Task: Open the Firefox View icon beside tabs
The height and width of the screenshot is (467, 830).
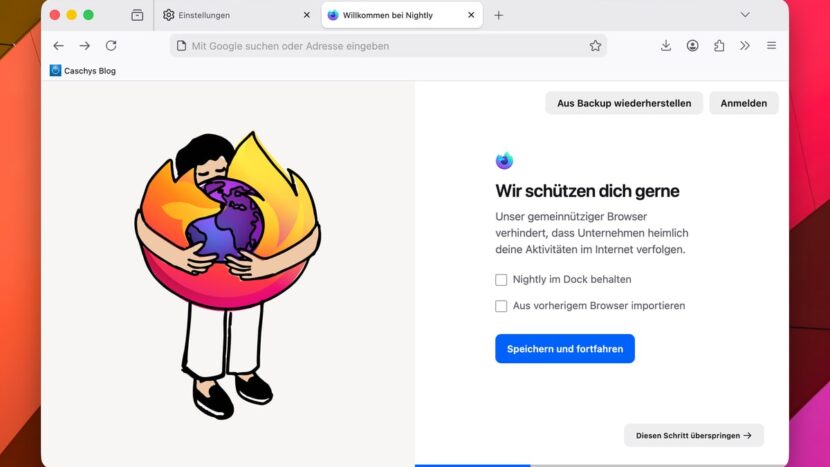Action: [x=137, y=15]
